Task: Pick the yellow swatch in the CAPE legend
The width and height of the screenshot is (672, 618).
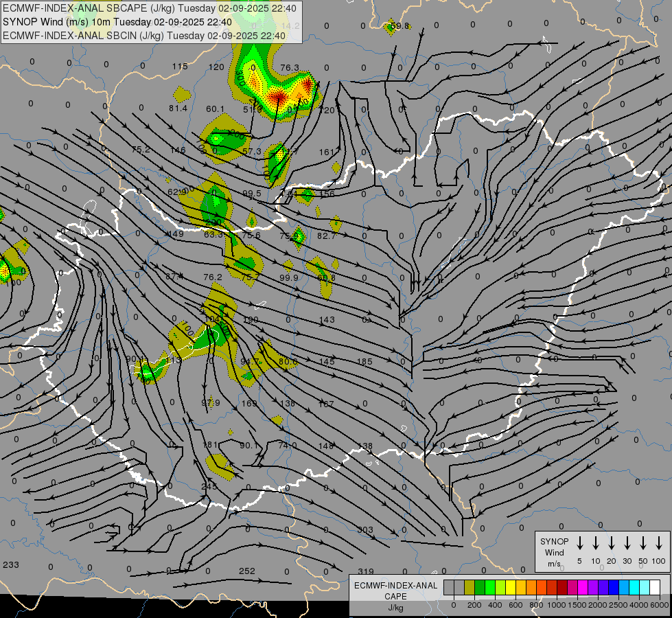Action: [511, 587]
